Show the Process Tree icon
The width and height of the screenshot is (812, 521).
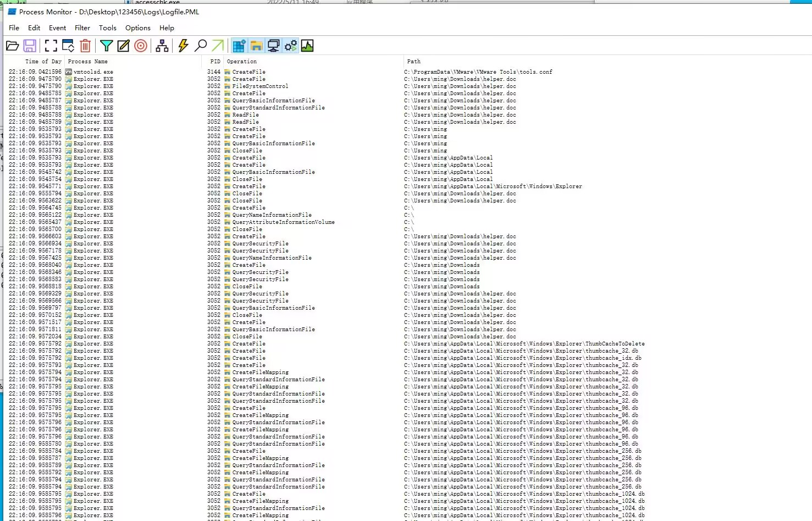(x=162, y=46)
